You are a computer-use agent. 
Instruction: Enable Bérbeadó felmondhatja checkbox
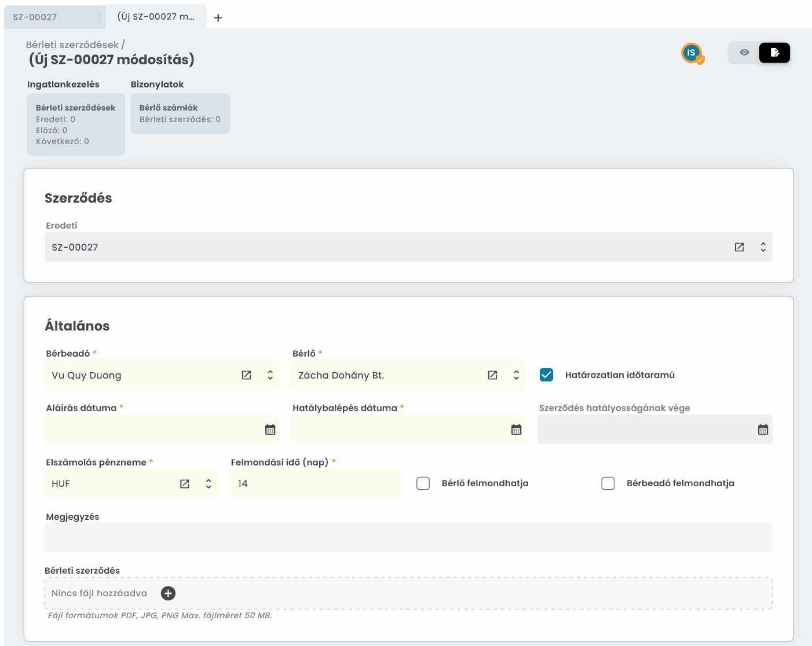[x=608, y=483]
